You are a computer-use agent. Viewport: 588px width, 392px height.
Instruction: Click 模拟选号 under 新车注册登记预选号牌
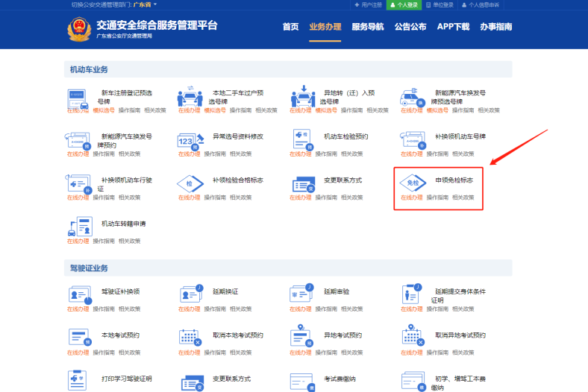[104, 110]
